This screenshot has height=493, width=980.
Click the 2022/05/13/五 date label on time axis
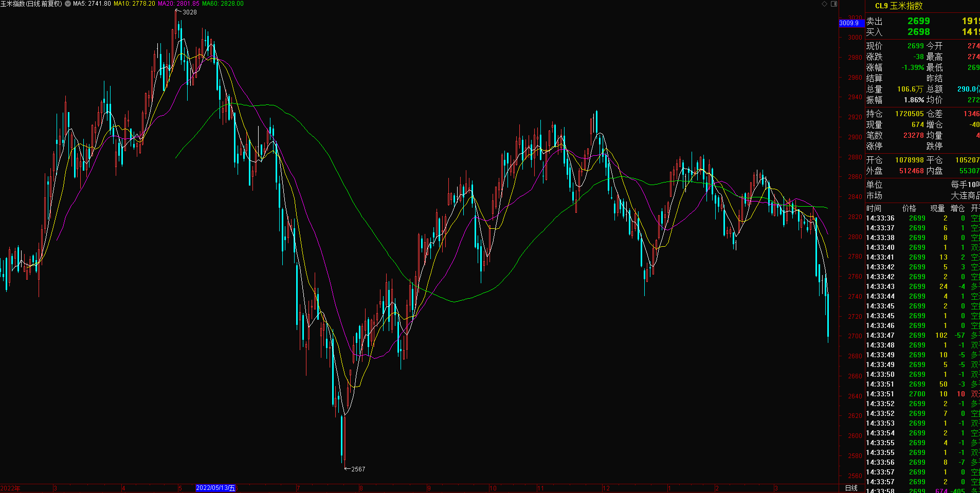pos(215,488)
